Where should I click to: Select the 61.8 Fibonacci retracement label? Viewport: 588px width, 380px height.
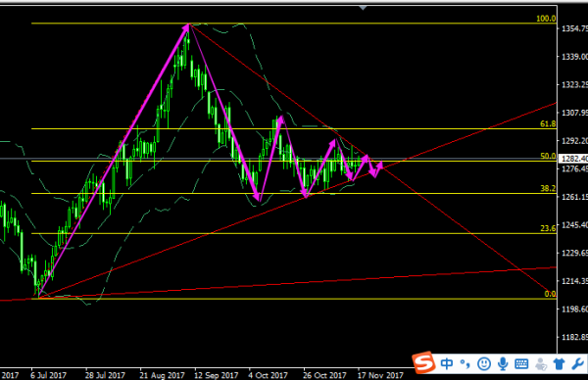point(548,123)
